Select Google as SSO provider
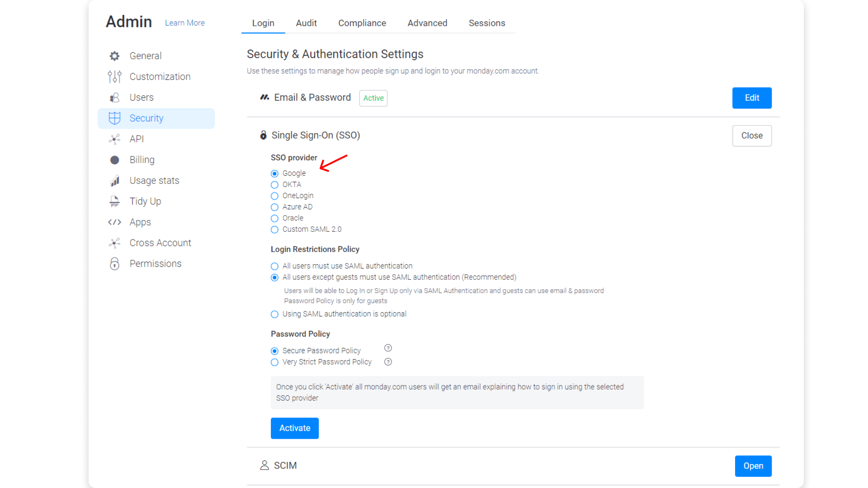Screen dimensions: 868x488 274,174
